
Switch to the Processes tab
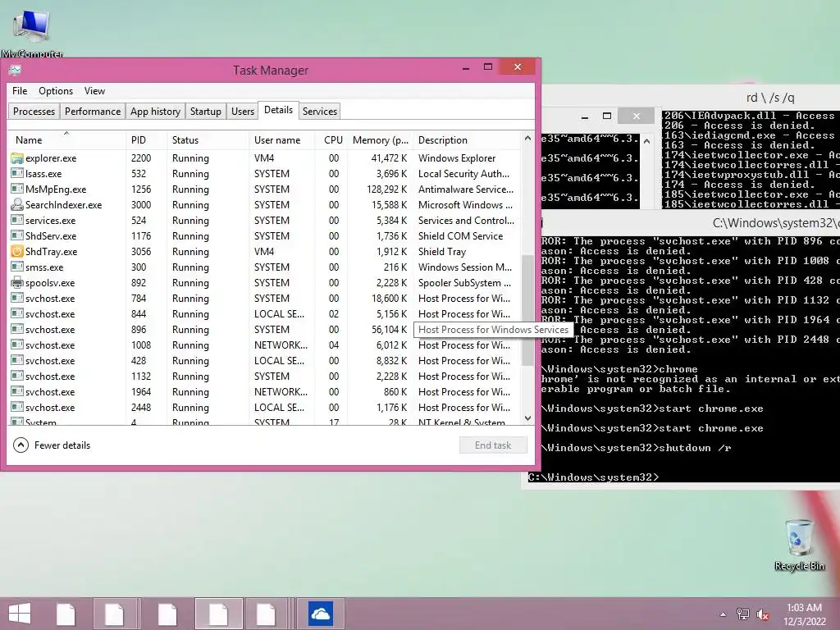coord(34,112)
